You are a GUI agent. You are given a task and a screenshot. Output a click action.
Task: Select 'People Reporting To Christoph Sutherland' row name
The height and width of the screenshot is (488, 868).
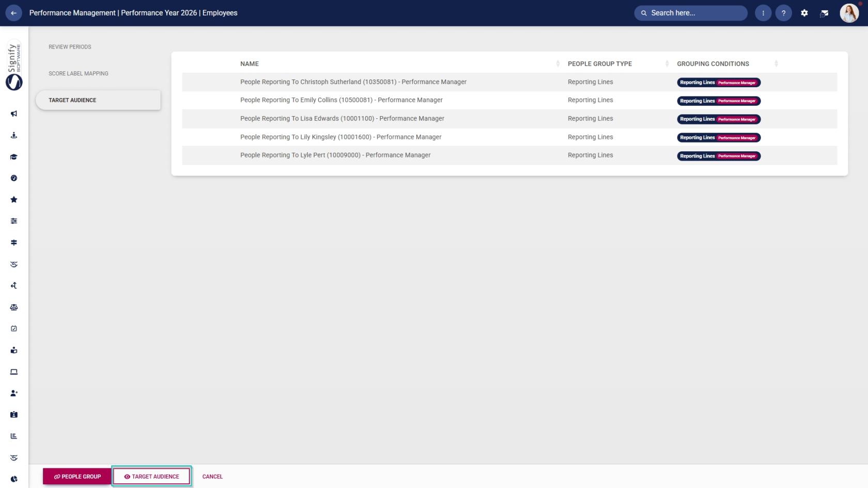353,82
